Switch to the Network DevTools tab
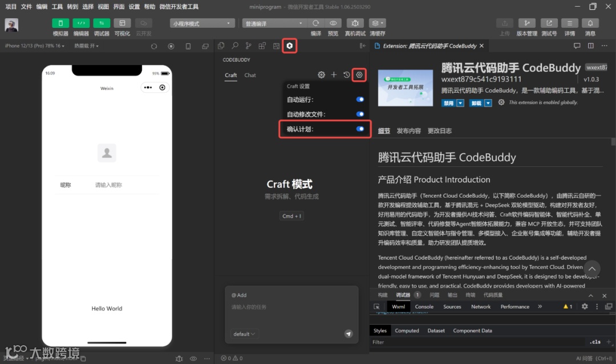 (x=481, y=306)
